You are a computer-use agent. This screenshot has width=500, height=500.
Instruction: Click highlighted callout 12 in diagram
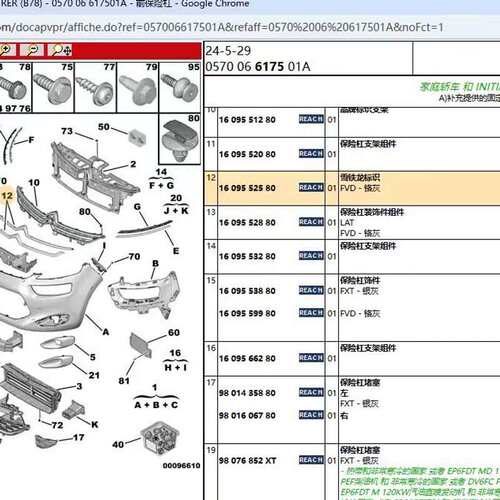(7, 196)
